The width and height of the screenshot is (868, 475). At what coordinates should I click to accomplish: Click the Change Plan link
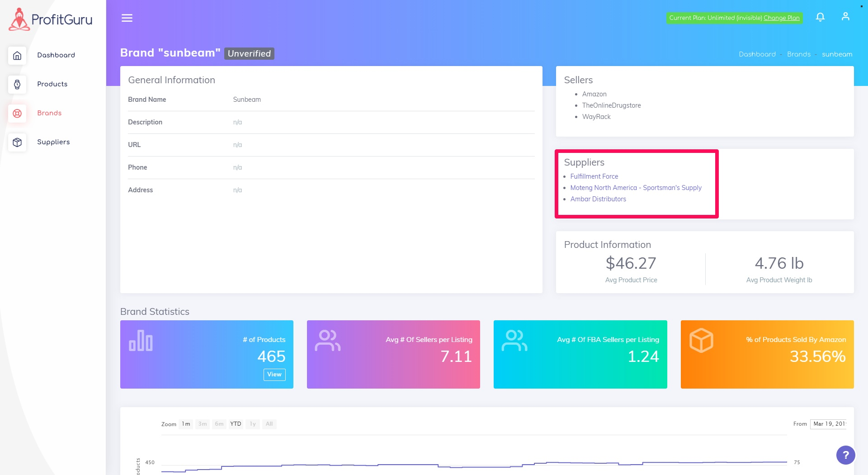pos(781,18)
